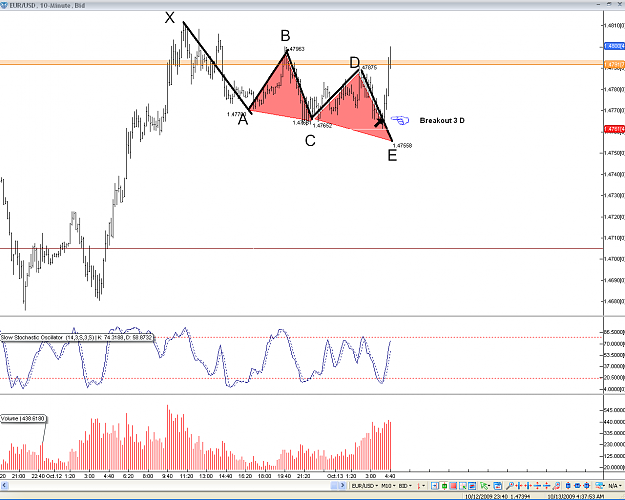Screen dimensions: 625x500
Task: Click the linked windows toolbar icon
Action: tap(600, 486)
